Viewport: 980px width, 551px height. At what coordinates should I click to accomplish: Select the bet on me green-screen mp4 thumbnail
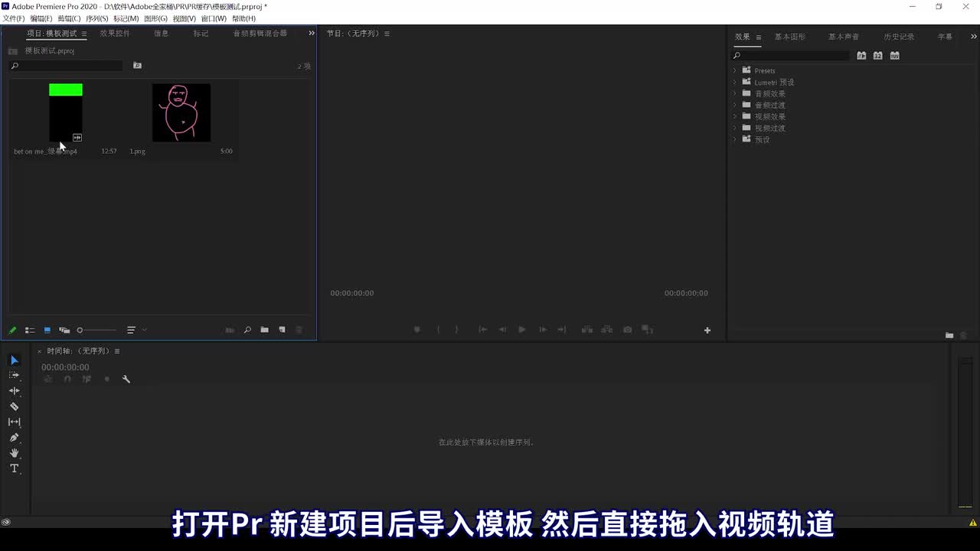coord(66,112)
